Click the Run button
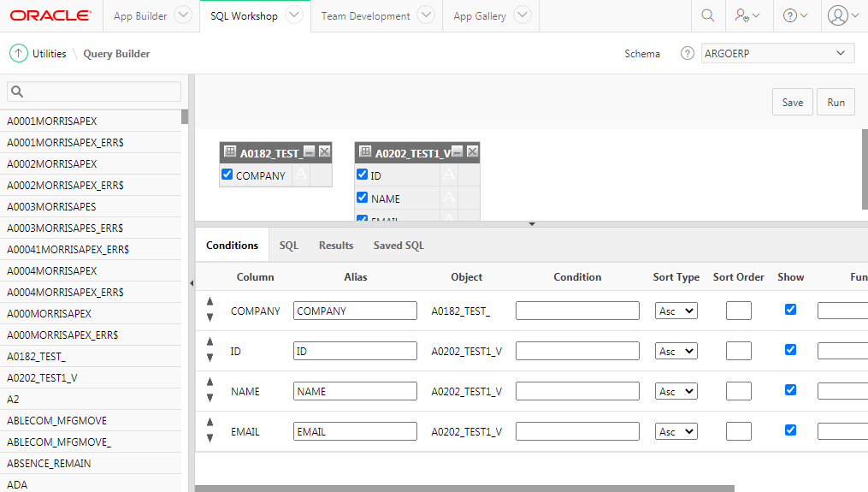868x492 pixels. tap(836, 102)
